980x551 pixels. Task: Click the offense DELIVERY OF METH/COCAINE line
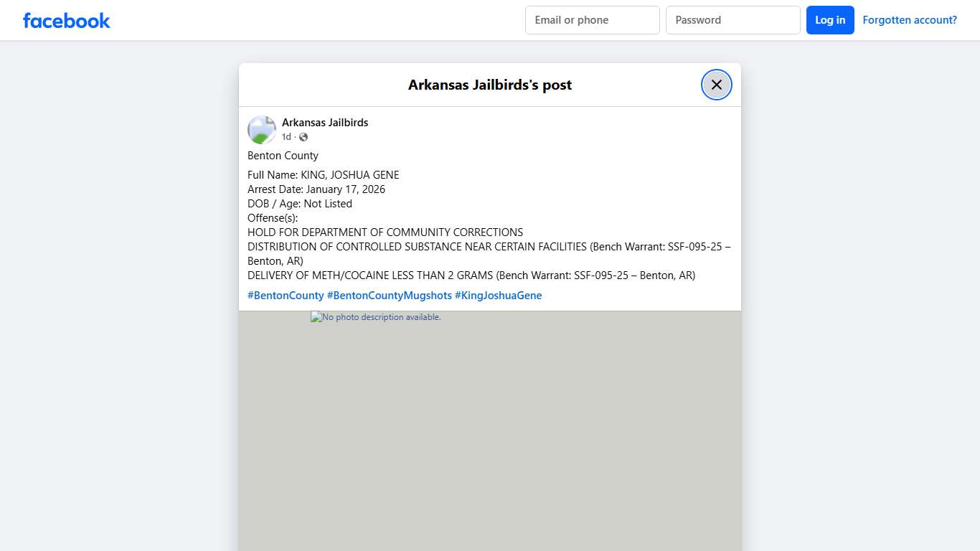tap(471, 275)
